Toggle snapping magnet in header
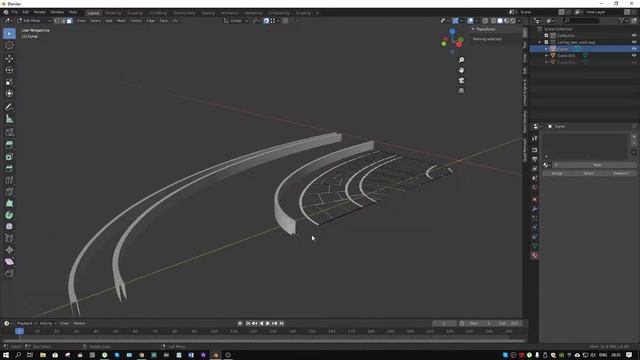The width and height of the screenshot is (640, 360). pyautogui.click(x=266, y=20)
